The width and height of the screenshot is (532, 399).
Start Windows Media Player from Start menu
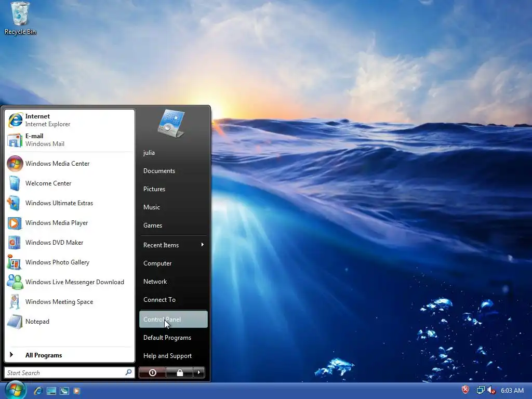[70, 222]
